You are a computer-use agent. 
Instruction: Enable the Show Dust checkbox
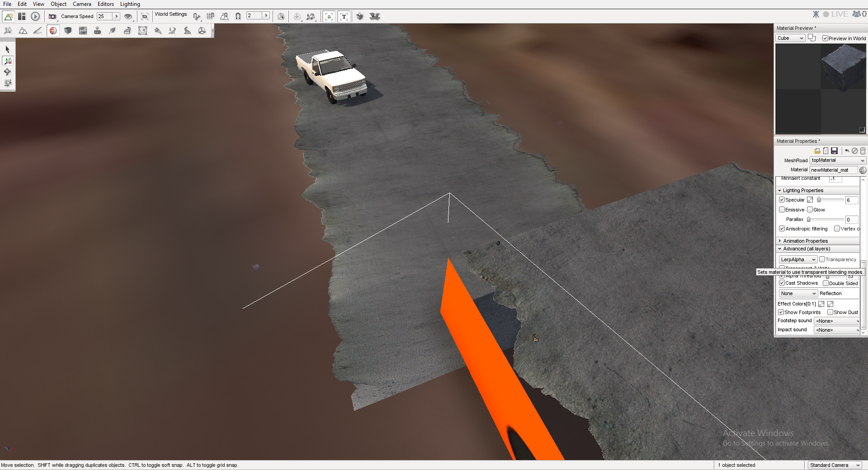[x=830, y=312]
